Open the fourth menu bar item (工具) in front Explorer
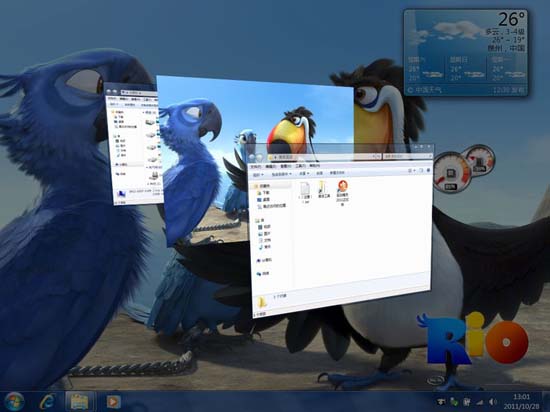 point(300,166)
